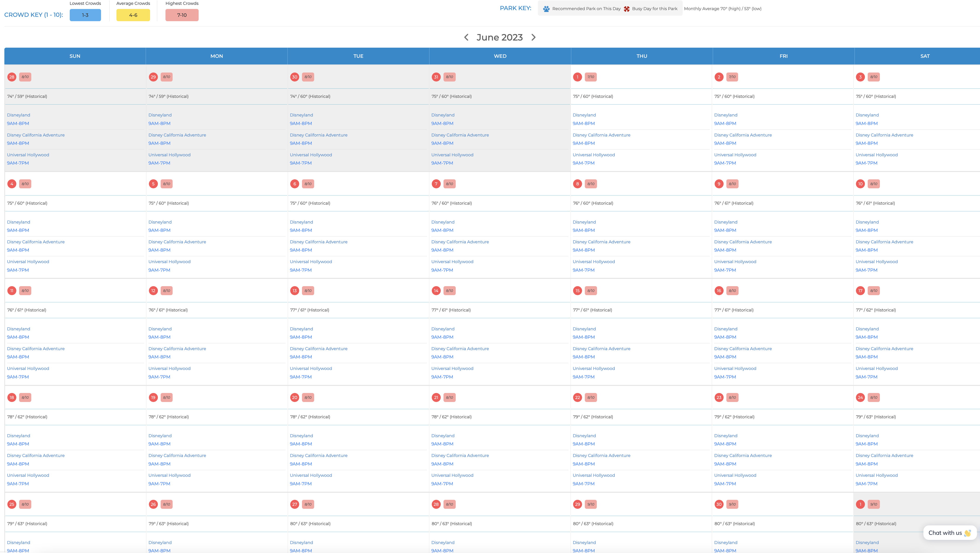Image resolution: width=980 pixels, height=553 pixels.
Task: Open Disney California Adventure link on June 7
Action: (460, 242)
